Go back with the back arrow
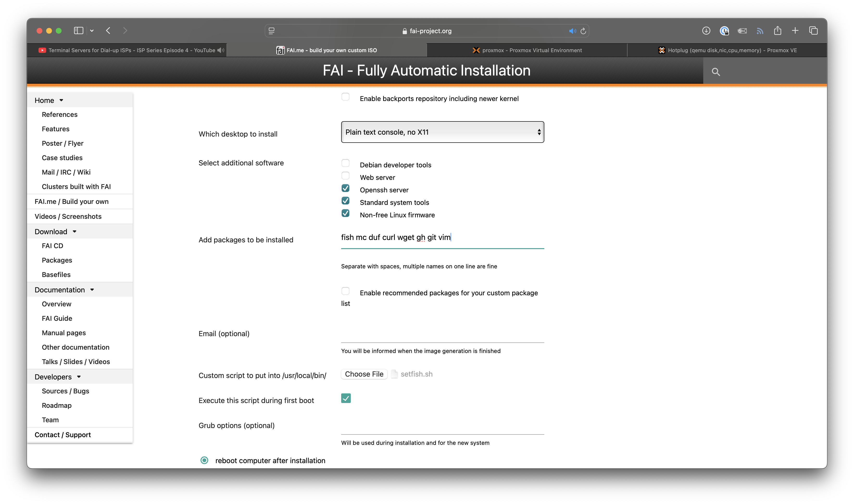 (108, 31)
